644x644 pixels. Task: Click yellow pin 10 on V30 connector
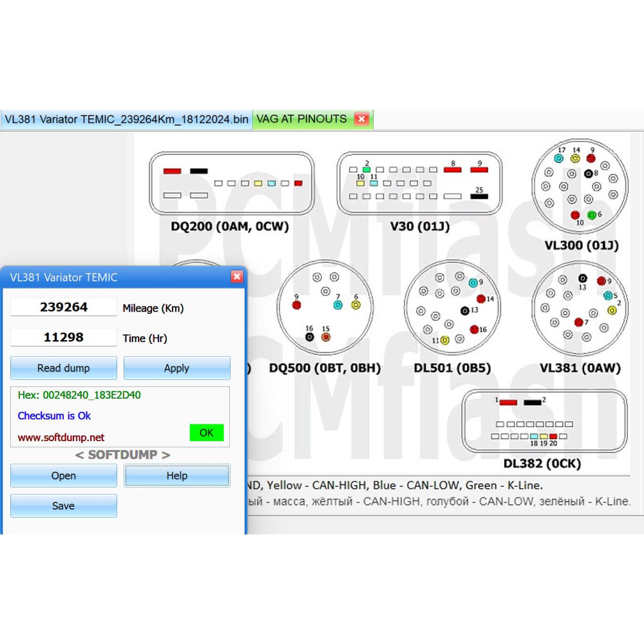(x=360, y=183)
